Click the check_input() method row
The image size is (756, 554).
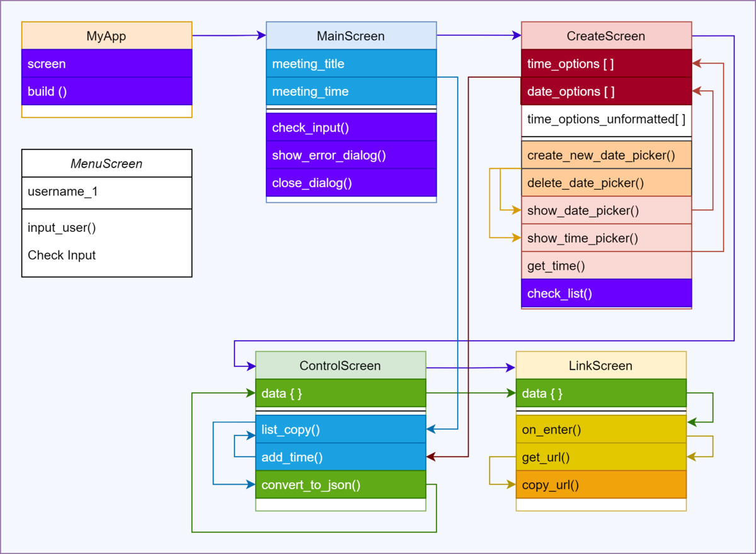pos(351,128)
